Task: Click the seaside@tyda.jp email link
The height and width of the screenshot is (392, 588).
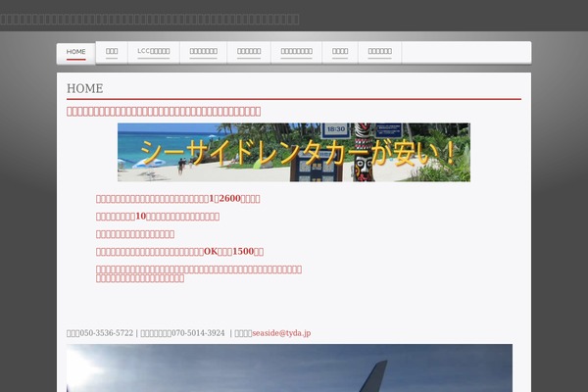Action: [x=281, y=333]
